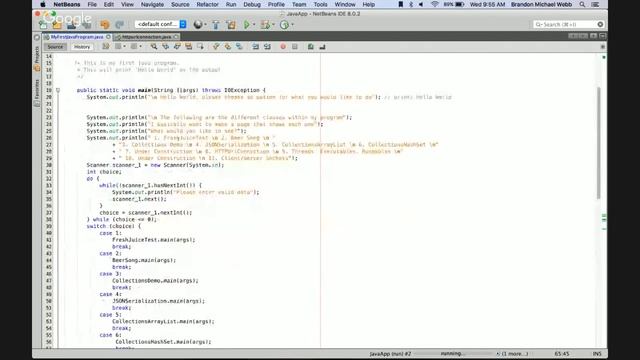Close the httpurlconnection.java tab
Viewport: 640px width, 360px height.
(x=176, y=37)
